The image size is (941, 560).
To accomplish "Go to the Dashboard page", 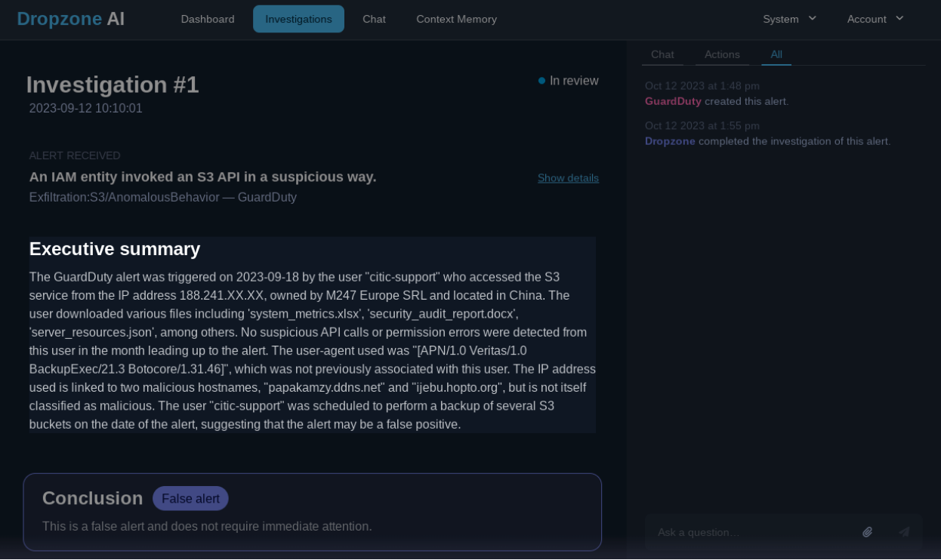I will (x=208, y=19).
